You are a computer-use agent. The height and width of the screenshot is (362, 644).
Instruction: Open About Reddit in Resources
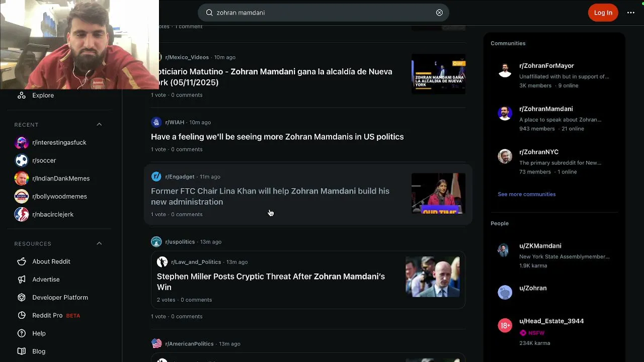[x=51, y=261]
